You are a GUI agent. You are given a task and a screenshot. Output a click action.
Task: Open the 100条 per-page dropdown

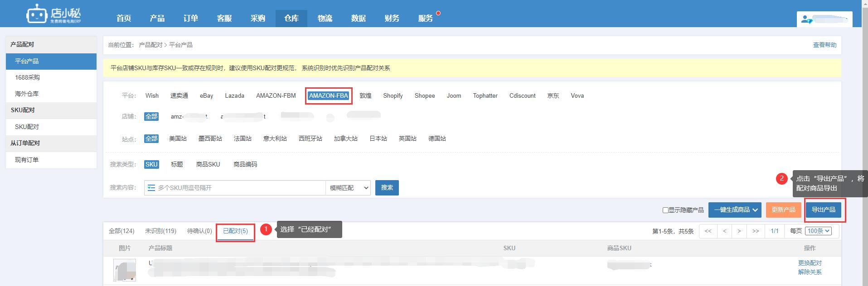pyautogui.click(x=819, y=231)
